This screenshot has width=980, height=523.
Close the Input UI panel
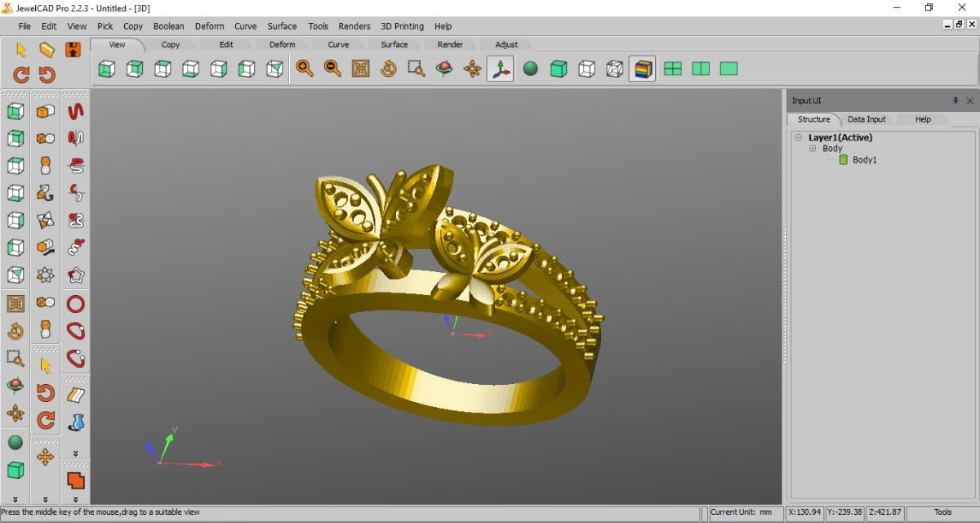(970, 100)
